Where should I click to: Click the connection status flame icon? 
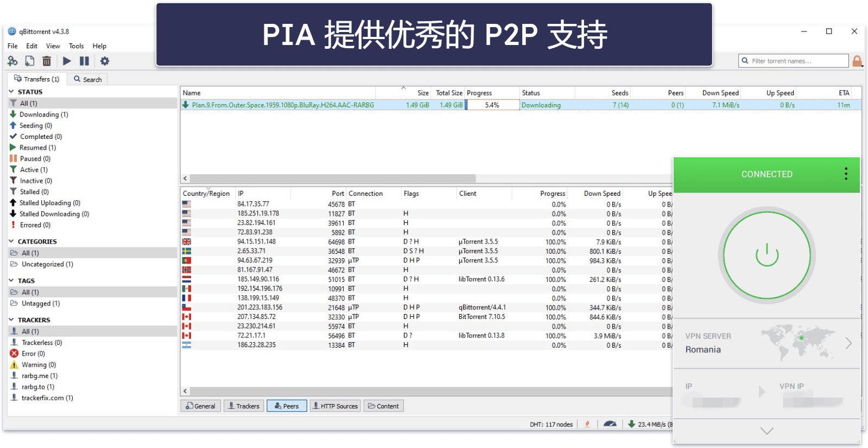tap(587, 424)
